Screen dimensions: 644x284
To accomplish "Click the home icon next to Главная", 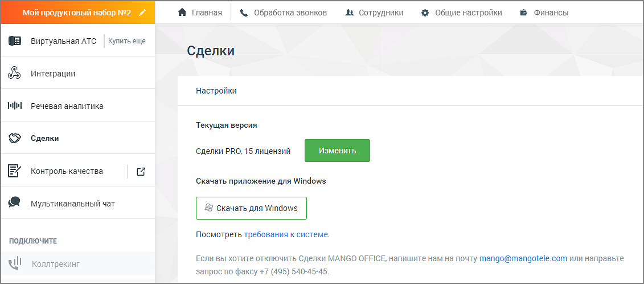I will [x=182, y=13].
